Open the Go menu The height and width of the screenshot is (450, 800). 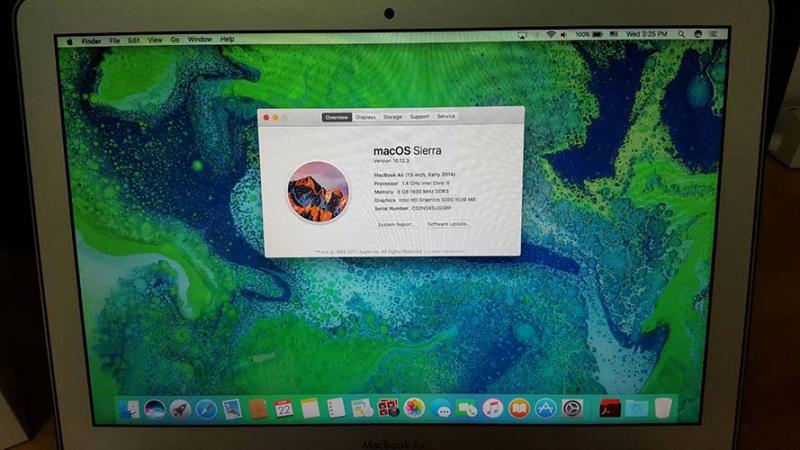pos(175,39)
